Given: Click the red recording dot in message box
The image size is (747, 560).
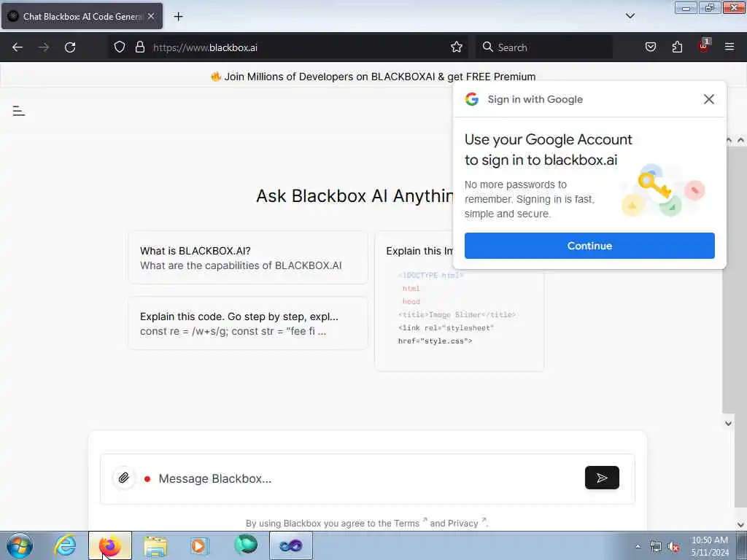Looking at the screenshot, I should point(147,478).
